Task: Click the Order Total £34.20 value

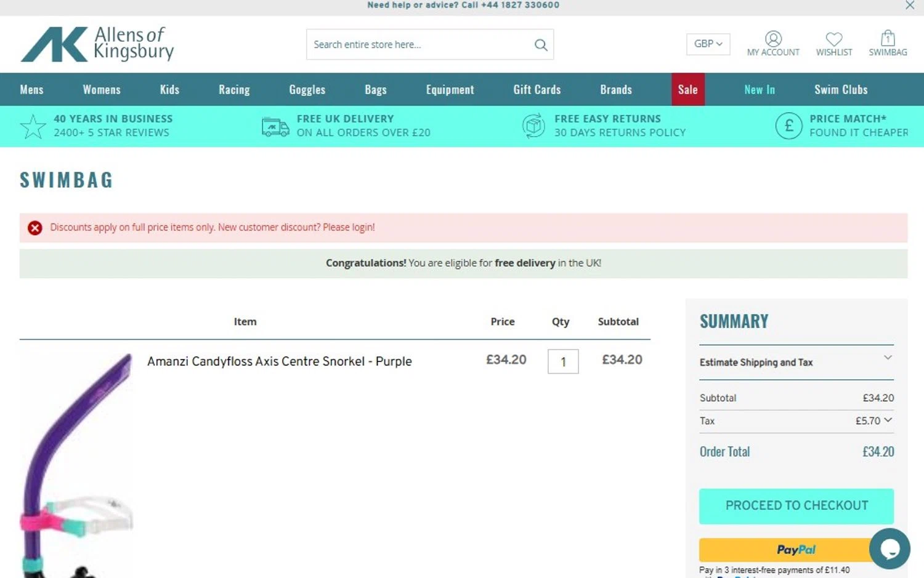Action: click(x=878, y=452)
